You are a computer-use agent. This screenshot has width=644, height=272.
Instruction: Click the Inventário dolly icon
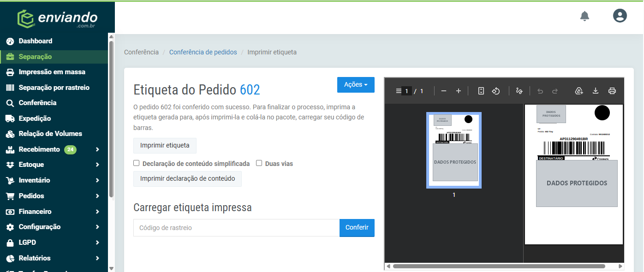[10, 180]
